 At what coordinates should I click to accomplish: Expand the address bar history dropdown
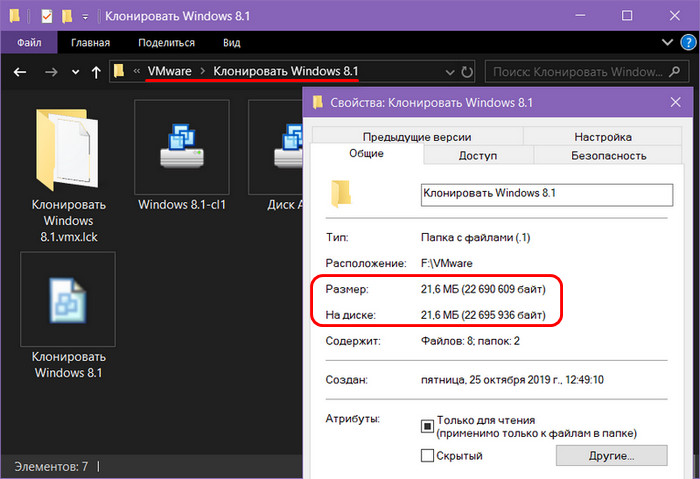click(450, 72)
